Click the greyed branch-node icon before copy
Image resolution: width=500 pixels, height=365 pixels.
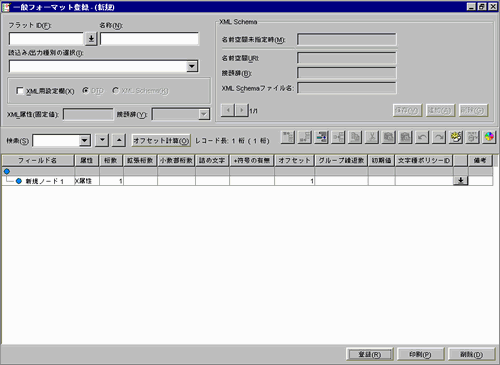(x=338, y=137)
